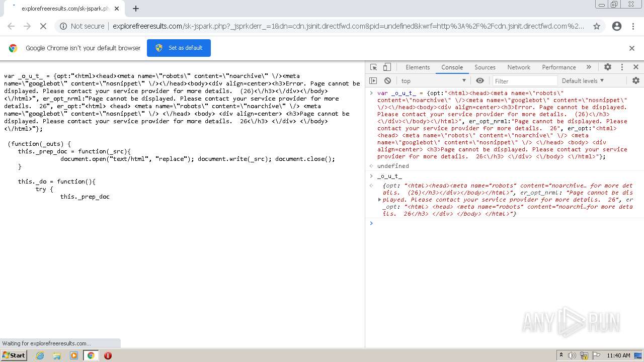Click the system clock showing 11:40 AM

618,355
